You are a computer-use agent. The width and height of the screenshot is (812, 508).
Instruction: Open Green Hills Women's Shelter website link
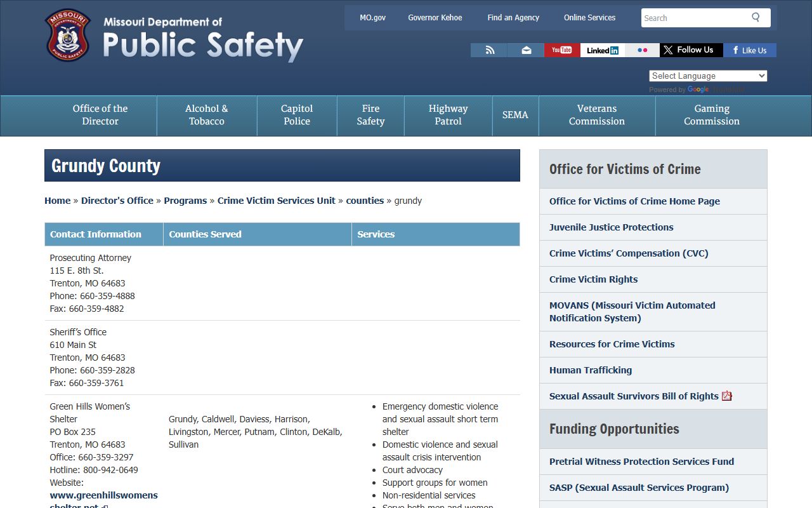coord(104,500)
